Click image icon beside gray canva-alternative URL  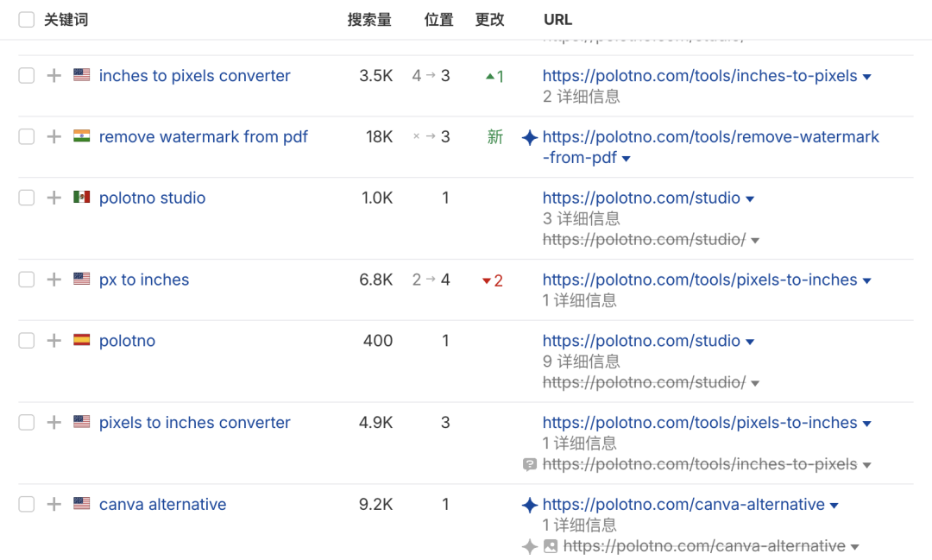tap(551, 545)
